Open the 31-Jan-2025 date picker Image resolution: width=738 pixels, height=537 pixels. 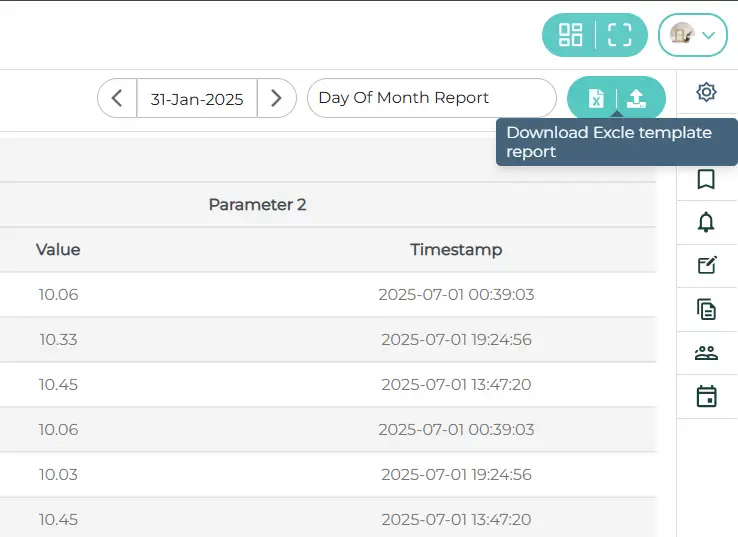coord(197,98)
